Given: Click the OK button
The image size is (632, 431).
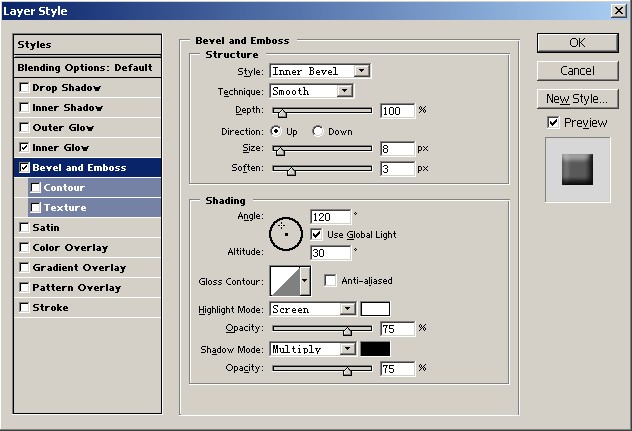Looking at the screenshot, I should click(x=577, y=43).
